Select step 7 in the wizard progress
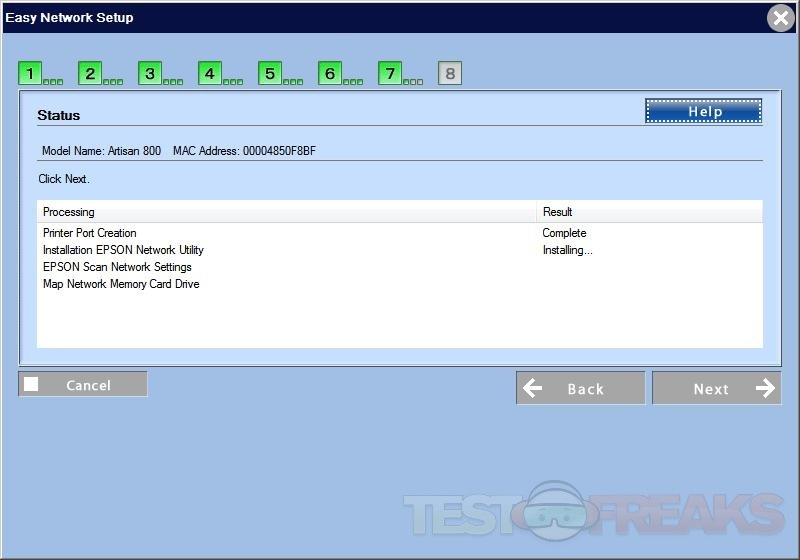The width and height of the screenshot is (800, 560). (x=390, y=73)
